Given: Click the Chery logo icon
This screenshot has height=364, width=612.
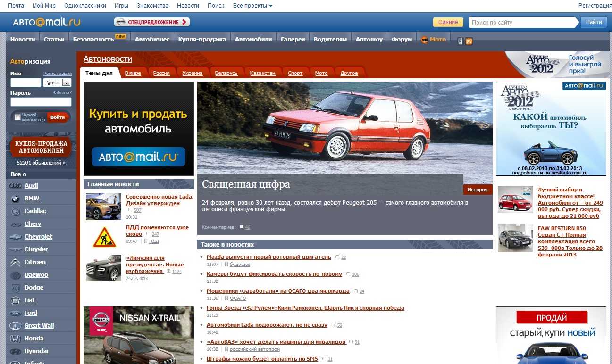Looking at the screenshot, I should (x=16, y=224).
